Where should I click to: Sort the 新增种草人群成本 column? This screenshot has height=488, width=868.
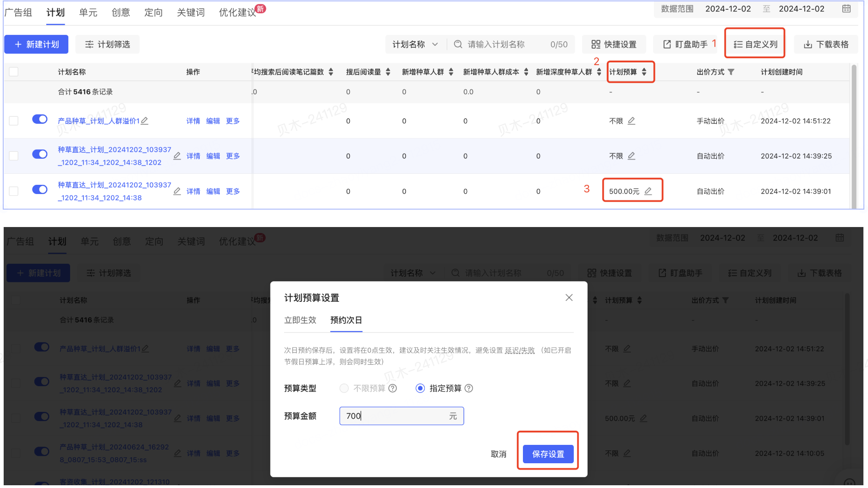[x=526, y=72]
